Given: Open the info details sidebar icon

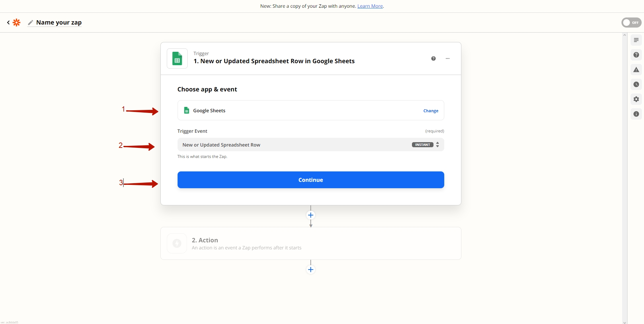Looking at the screenshot, I should pyautogui.click(x=636, y=114).
